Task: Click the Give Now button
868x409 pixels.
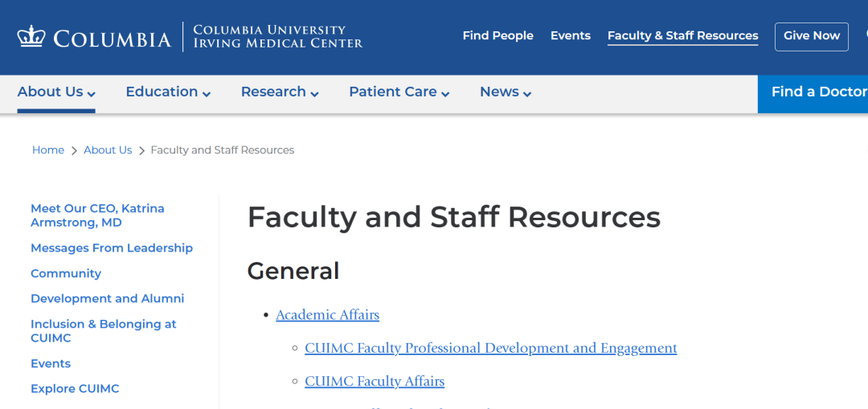Action: (812, 36)
